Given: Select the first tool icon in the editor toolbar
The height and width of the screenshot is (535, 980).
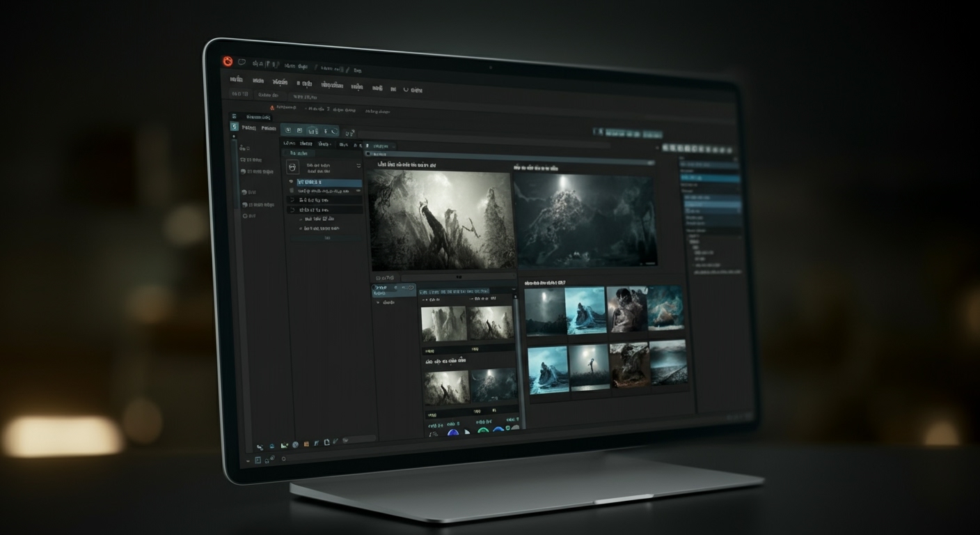Looking at the screenshot, I should tap(288, 130).
